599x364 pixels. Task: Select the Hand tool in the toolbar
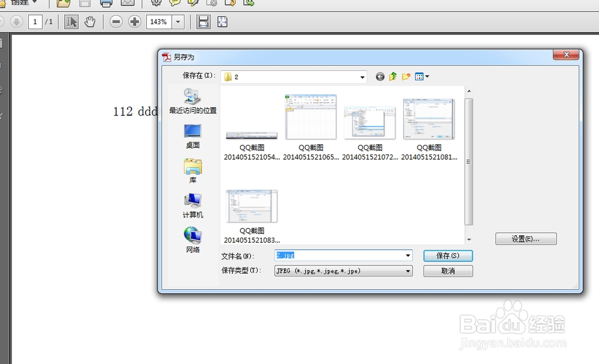(90, 21)
